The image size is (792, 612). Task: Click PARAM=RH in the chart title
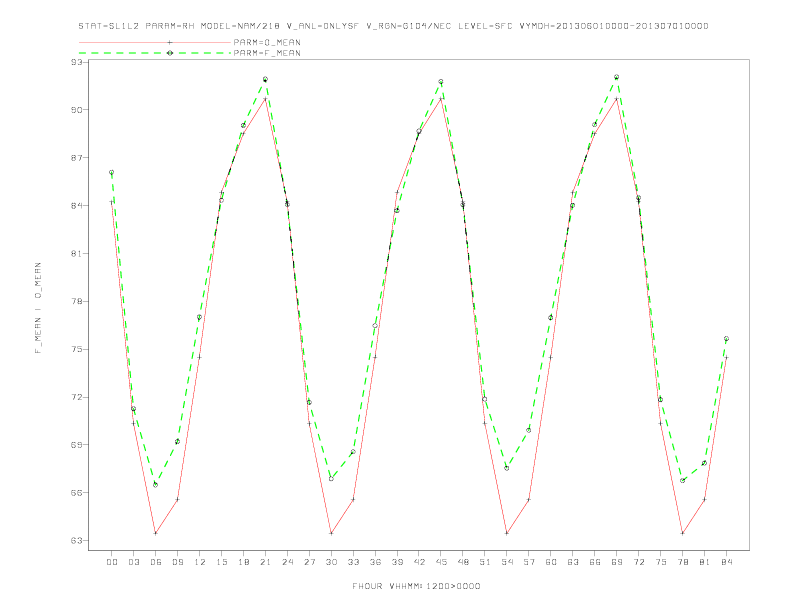click(x=170, y=26)
